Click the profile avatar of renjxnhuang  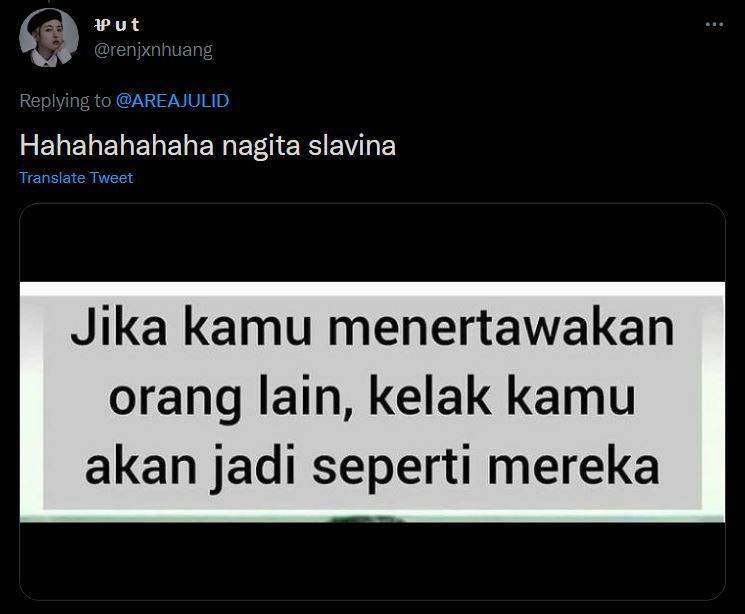[x=48, y=38]
